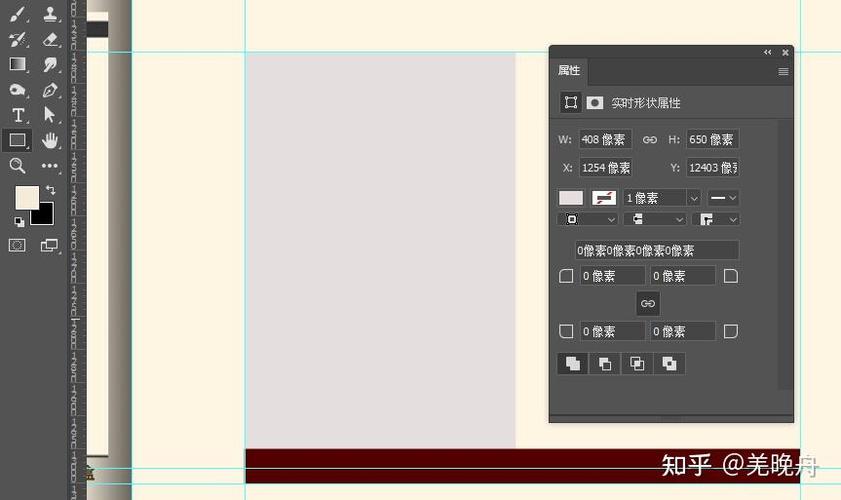Viewport: 841px width, 500px height.
Task: Open the stroke line style dropdown
Action: coord(723,198)
